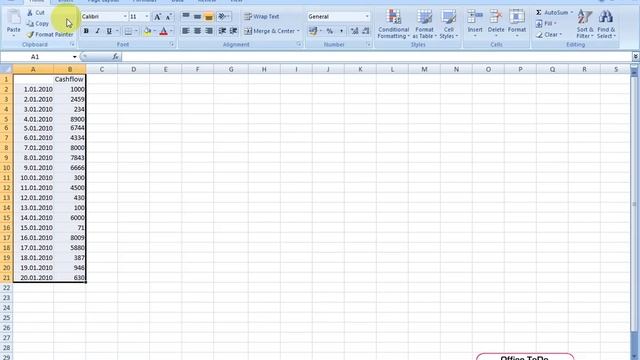Toggle middle vertical alignment
Image resolution: width=640 pixels, height=360 pixels.
[x=197, y=16]
